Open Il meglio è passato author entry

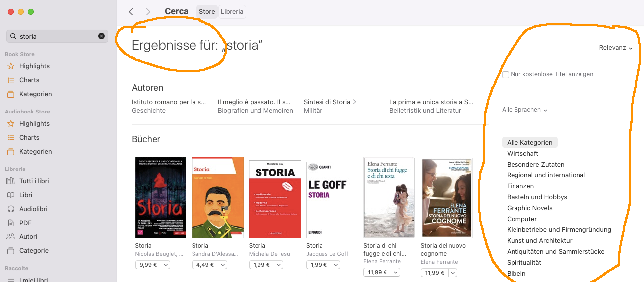click(255, 102)
